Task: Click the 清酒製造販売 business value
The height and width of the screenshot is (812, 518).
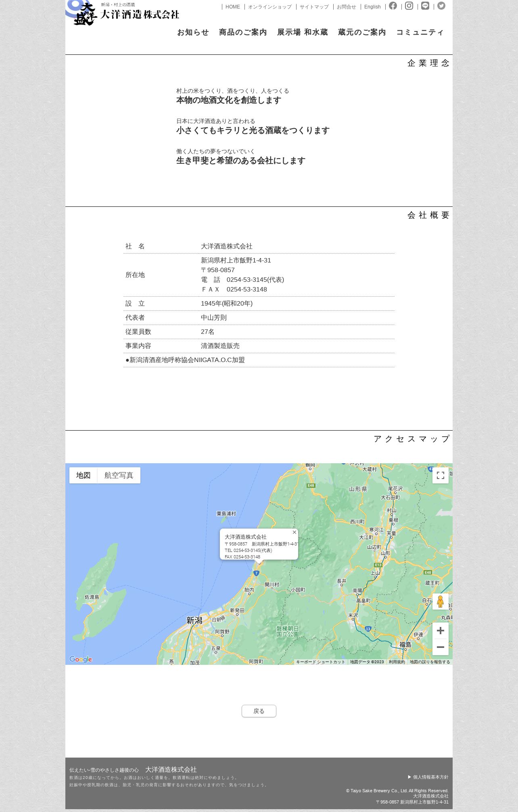Action: coord(220,346)
